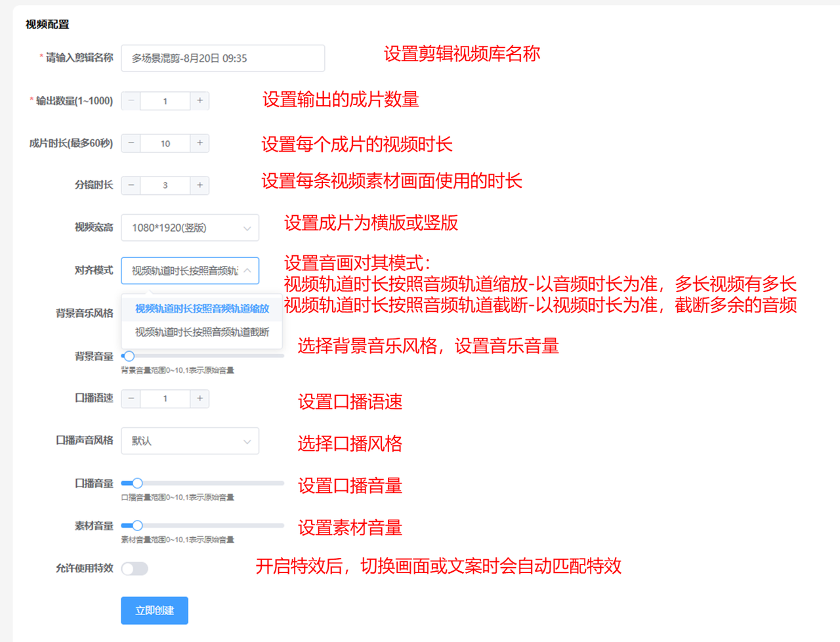Click plus button for 输出数量

point(199,100)
